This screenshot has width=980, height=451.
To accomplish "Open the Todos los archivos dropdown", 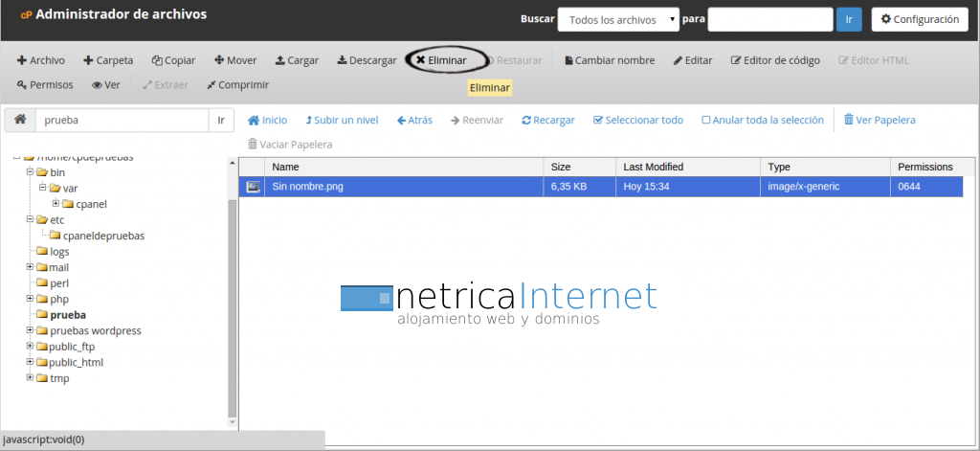I will point(618,19).
